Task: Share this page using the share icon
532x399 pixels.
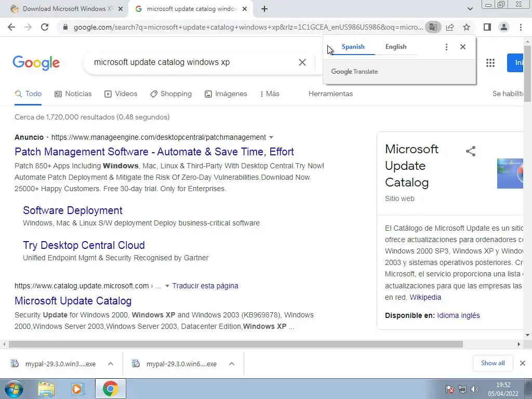Action: [450, 27]
